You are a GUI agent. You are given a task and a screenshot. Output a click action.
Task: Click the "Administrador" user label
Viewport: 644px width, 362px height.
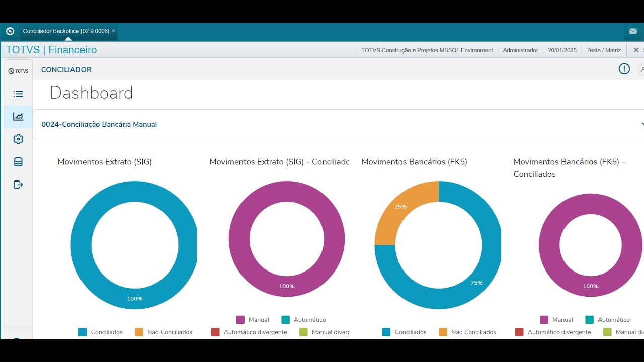pos(520,50)
